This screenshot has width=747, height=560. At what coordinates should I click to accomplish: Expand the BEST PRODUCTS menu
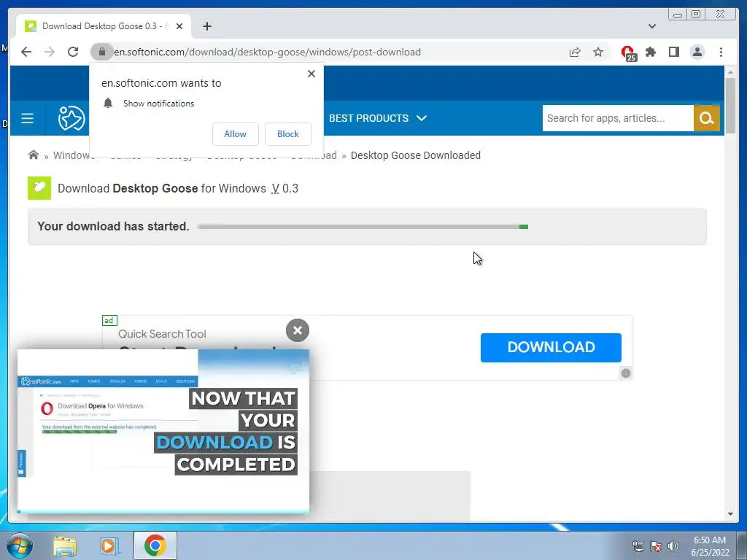(378, 118)
